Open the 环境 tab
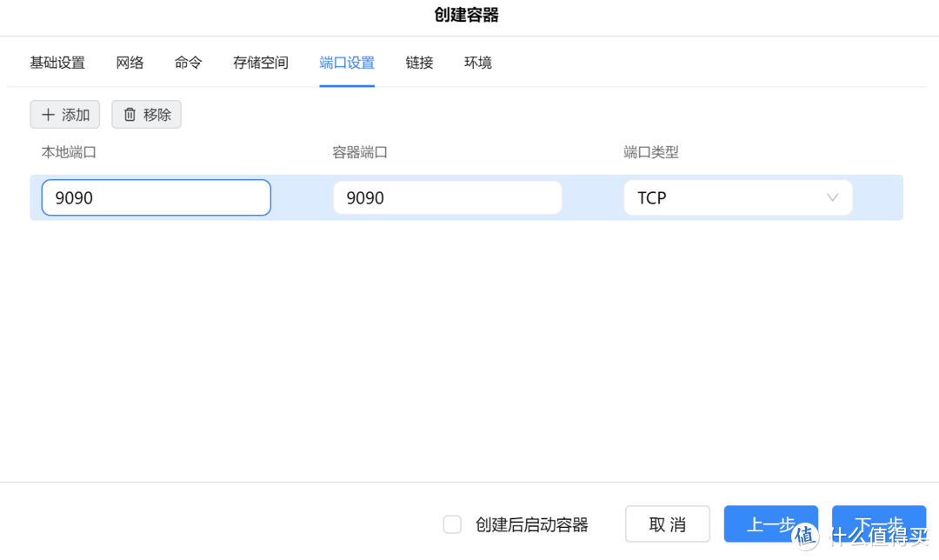This screenshot has height=560, width=939. click(x=478, y=63)
